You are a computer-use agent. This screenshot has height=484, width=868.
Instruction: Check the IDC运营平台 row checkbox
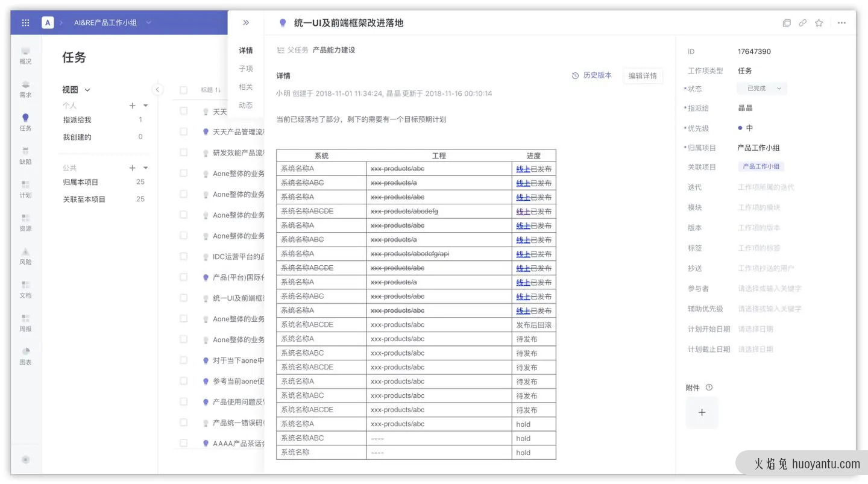coord(184,256)
